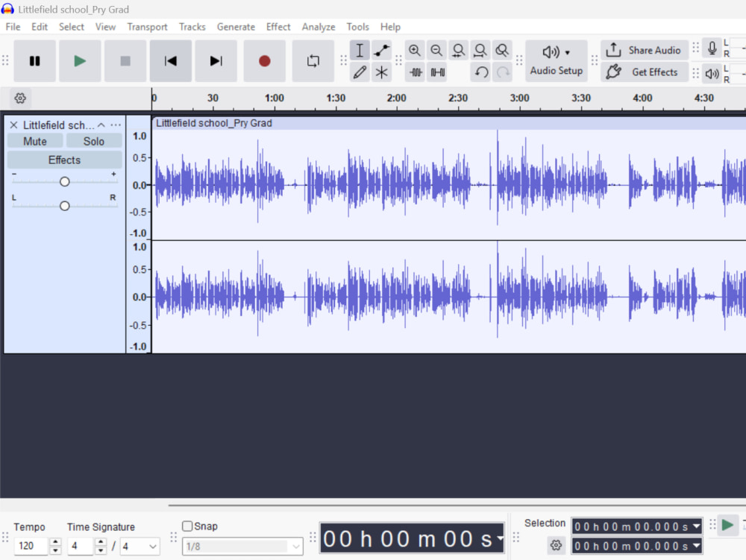Decrease tempo with the down stepper arrow
The width and height of the screenshot is (746, 560).
click(x=55, y=550)
